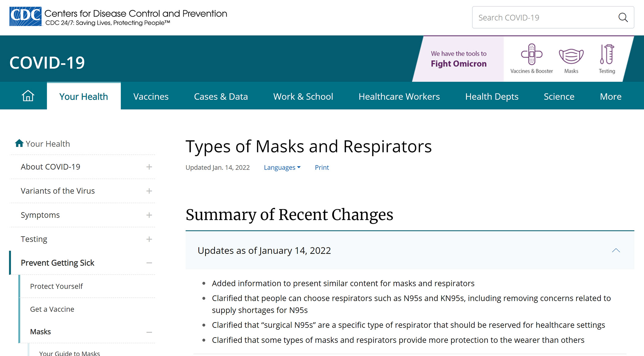Collapse Updates as of January 14 panel
The image size is (644, 356).
616,250
